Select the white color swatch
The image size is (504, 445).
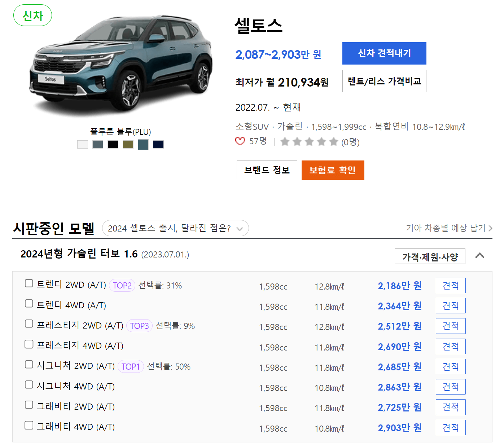(83, 144)
